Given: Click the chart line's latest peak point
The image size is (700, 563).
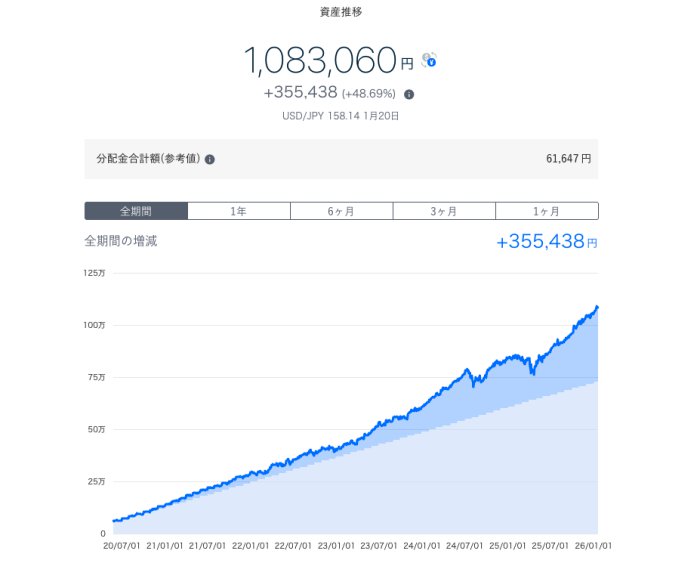Looking at the screenshot, I should 597,307.
